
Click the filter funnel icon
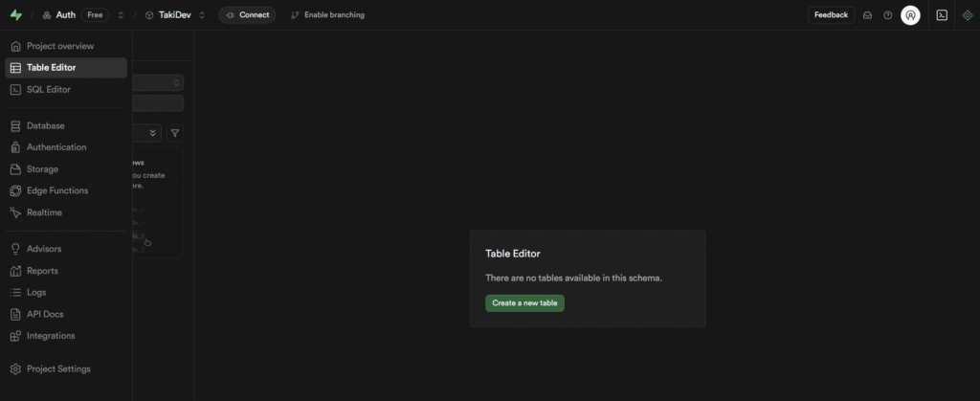click(x=175, y=133)
